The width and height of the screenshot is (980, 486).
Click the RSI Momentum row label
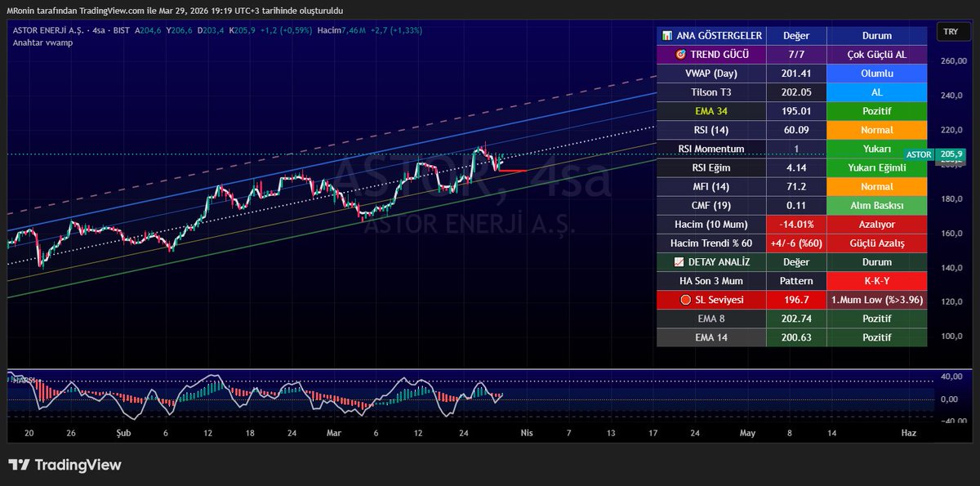(711, 149)
